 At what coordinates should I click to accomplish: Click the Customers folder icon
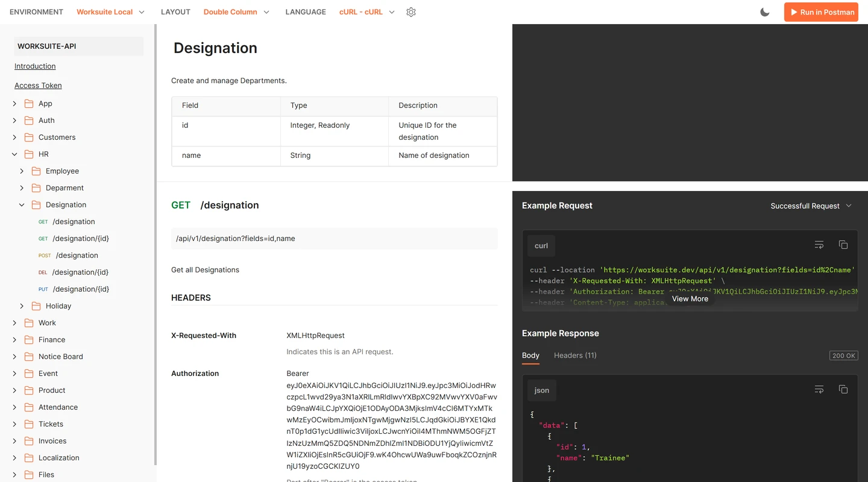click(28, 137)
